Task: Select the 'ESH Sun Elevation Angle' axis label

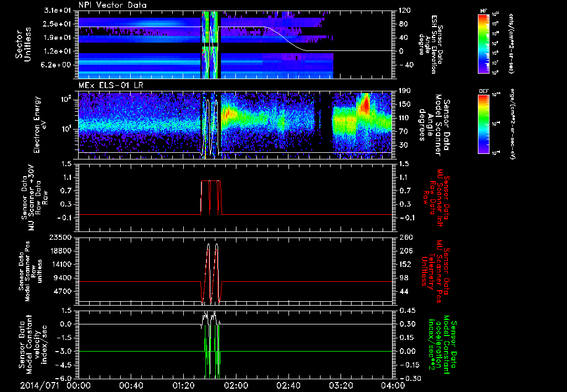Action: coord(431,44)
